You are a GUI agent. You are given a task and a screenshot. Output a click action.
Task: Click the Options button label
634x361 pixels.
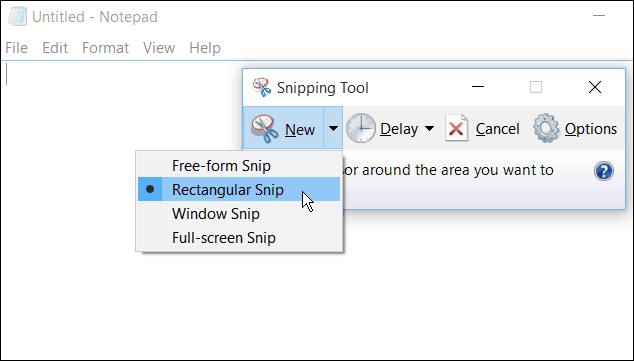(591, 129)
